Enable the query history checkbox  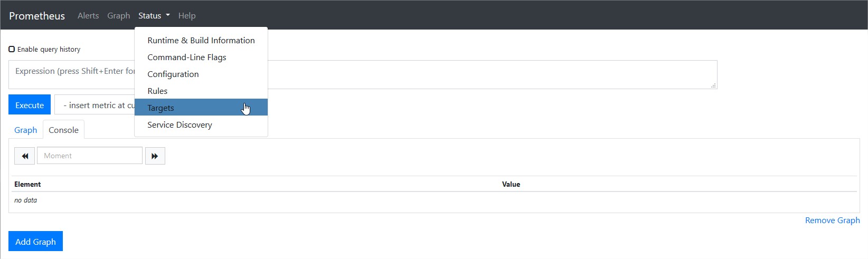click(12, 49)
